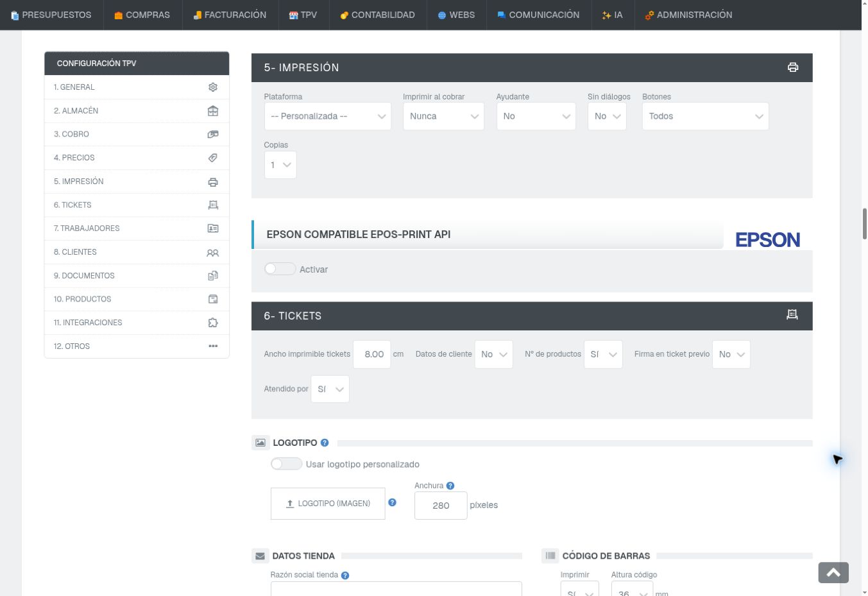Go to 11. INTEGRACIONES section link
This screenshot has height=596, width=868.
(x=137, y=323)
